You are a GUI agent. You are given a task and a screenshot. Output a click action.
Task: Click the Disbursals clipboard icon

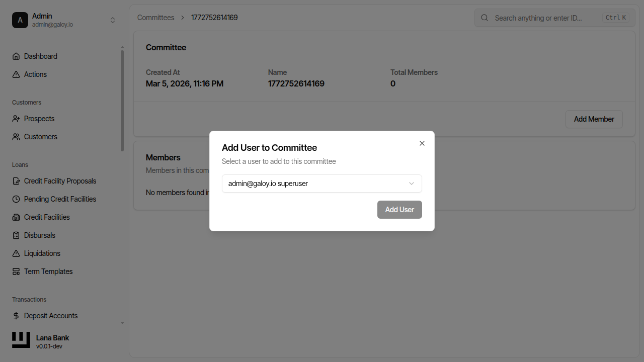click(16, 235)
